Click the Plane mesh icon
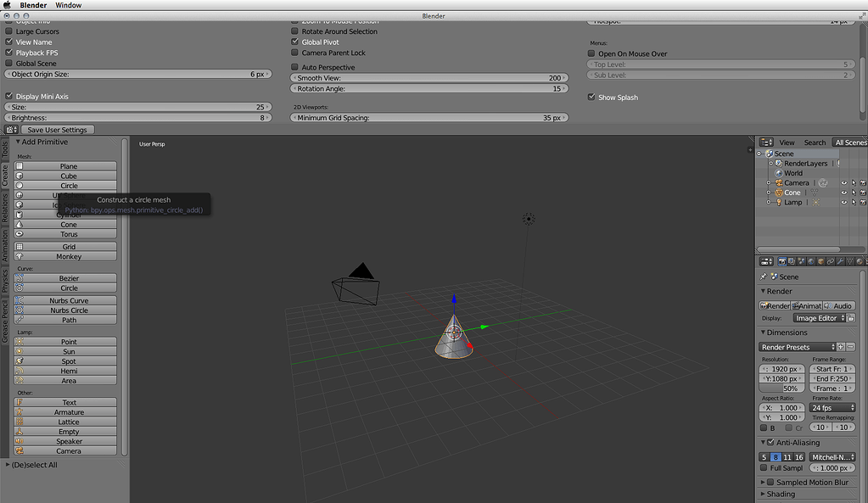The height and width of the screenshot is (503, 868). [x=20, y=166]
